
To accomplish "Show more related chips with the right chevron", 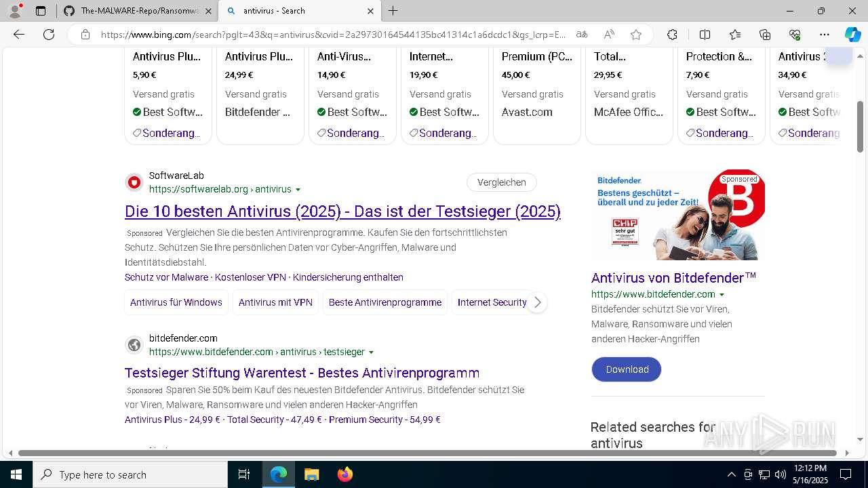I will pos(537,302).
